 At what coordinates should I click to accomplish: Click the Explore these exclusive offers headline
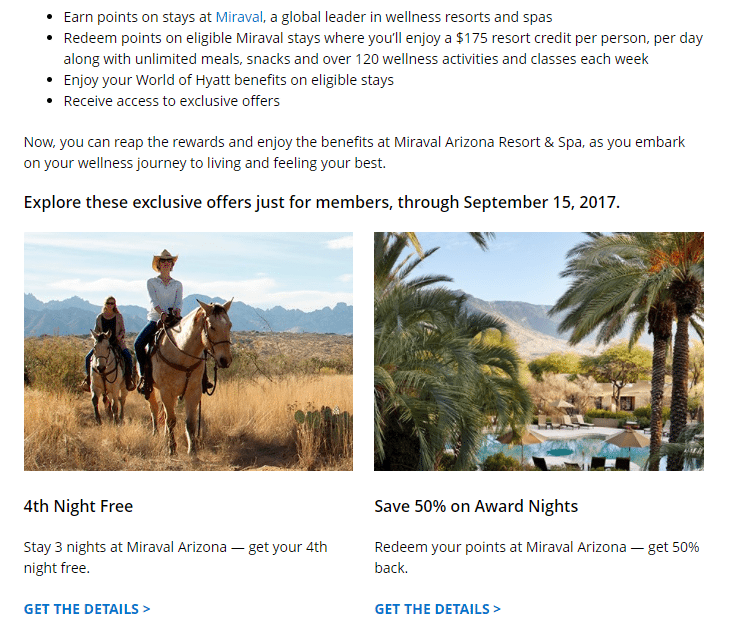[x=322, y=202]
